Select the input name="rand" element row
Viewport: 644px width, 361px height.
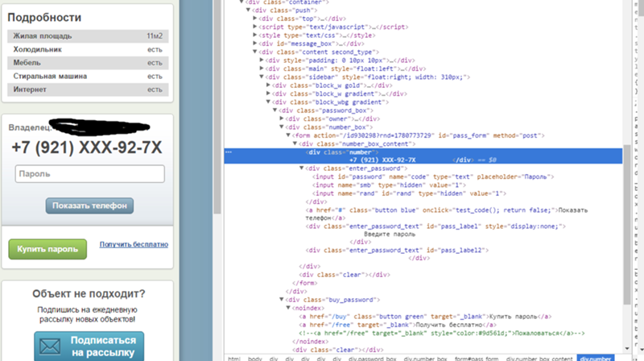409,193
